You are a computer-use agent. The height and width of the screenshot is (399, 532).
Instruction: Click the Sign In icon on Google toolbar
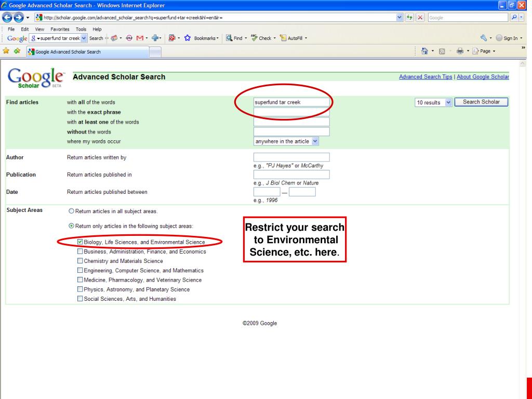(x=499, y=38)
